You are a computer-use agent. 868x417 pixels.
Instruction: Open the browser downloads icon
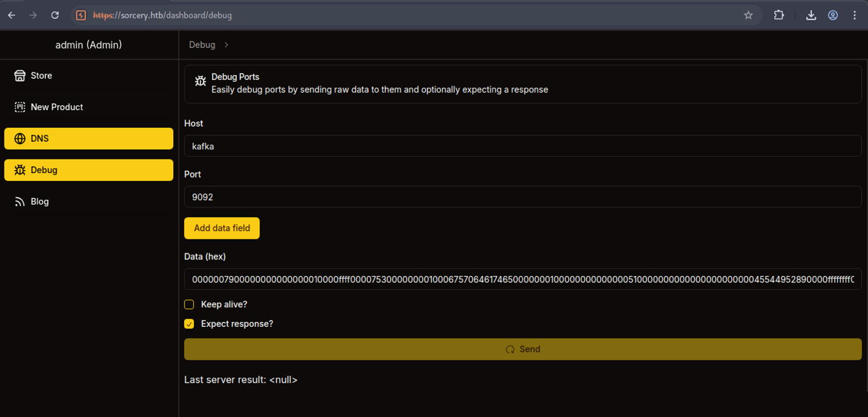tap(811, 15)
